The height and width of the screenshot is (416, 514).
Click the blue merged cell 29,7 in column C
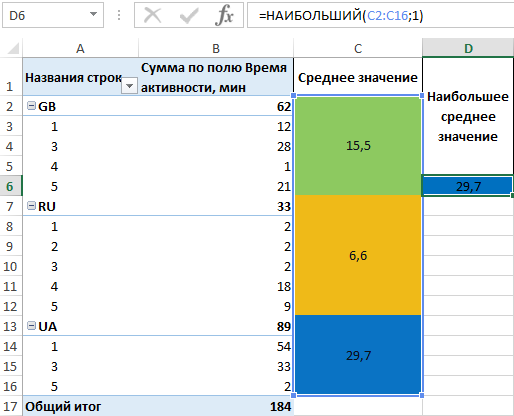click(358, 355)
